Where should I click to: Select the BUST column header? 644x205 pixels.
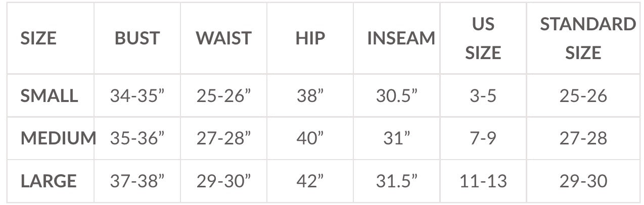point(137,38)
